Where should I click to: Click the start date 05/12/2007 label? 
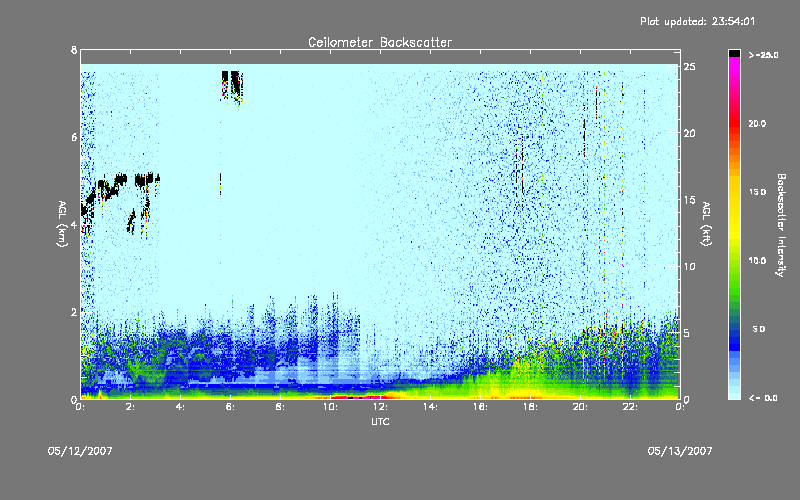click(x=80, y=451)
